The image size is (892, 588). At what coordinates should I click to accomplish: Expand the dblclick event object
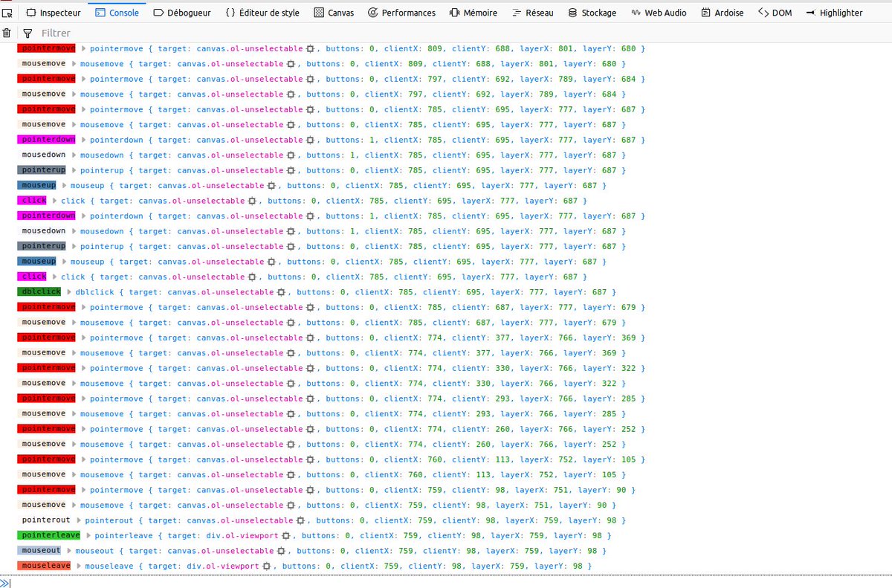69,292
